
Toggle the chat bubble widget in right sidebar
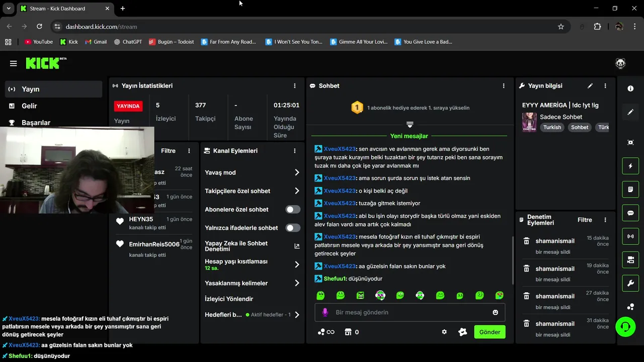630,213
